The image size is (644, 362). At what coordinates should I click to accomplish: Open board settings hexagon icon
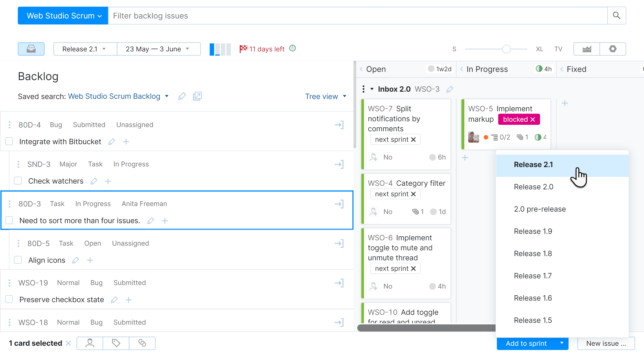612,49
